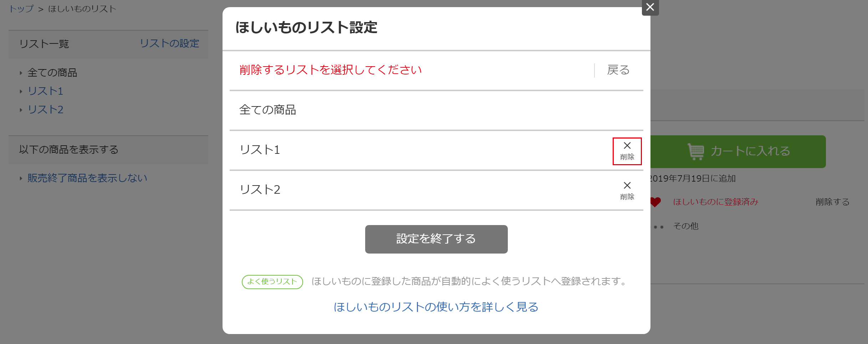Click the arrow bullet beside リスト1 in the sidebar

[x=21, y=92]
